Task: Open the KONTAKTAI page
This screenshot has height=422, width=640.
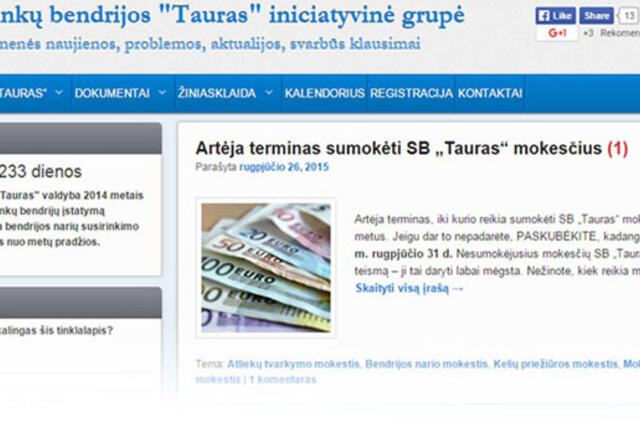Action: point(490,93)
